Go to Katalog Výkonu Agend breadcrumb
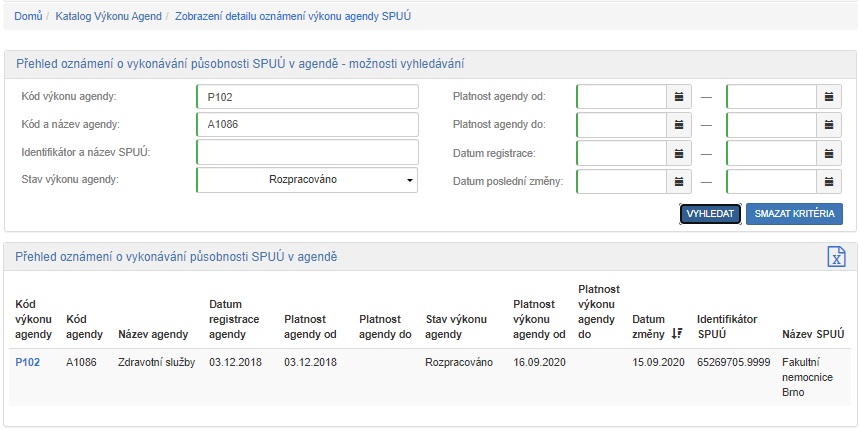859x428 pixels. click(x=108, y=17)
